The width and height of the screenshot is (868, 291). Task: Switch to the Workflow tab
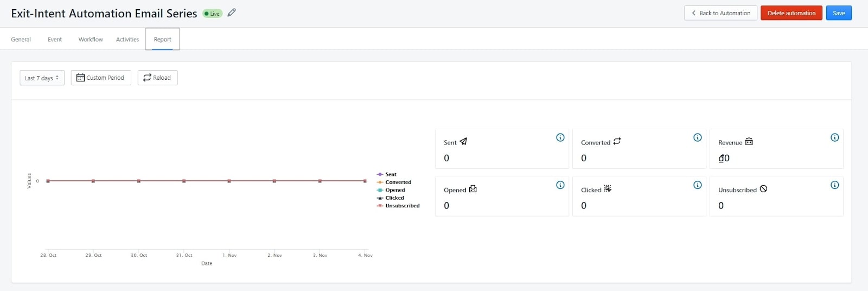91,39
